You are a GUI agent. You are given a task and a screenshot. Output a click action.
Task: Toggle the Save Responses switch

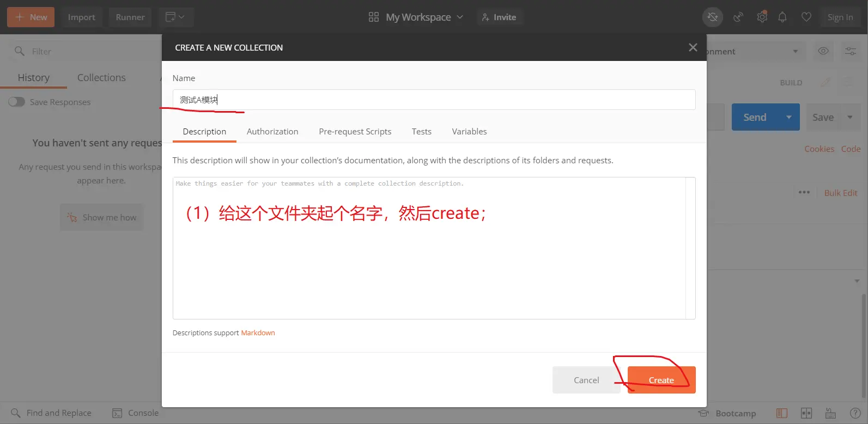[16, 102]
